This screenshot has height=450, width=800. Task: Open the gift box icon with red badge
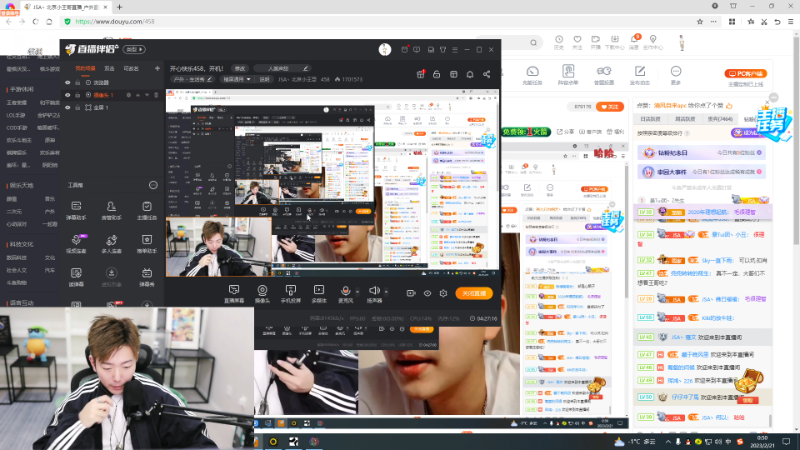[x=420, y=74]
